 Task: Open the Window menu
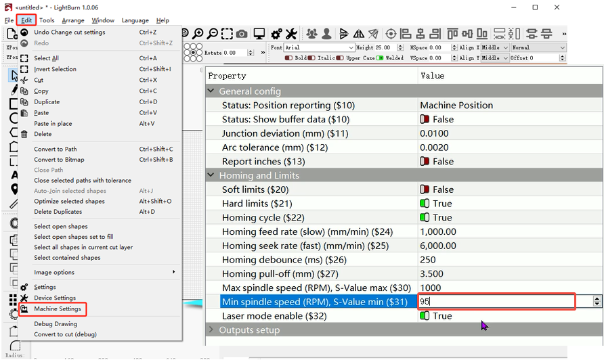click(103, 20)
